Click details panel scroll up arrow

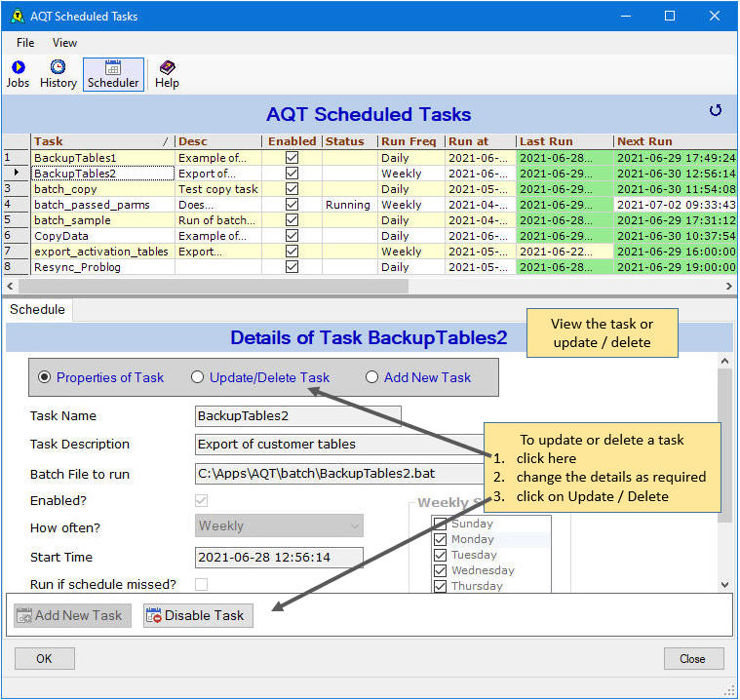[725, 362]
